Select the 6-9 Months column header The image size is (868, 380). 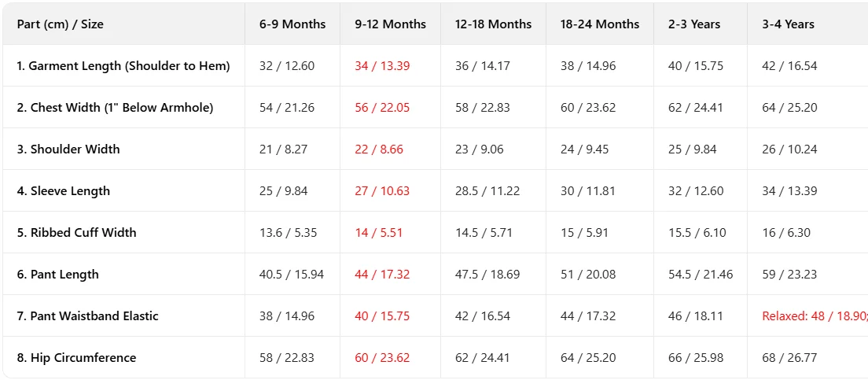click(x=292, y=24)
